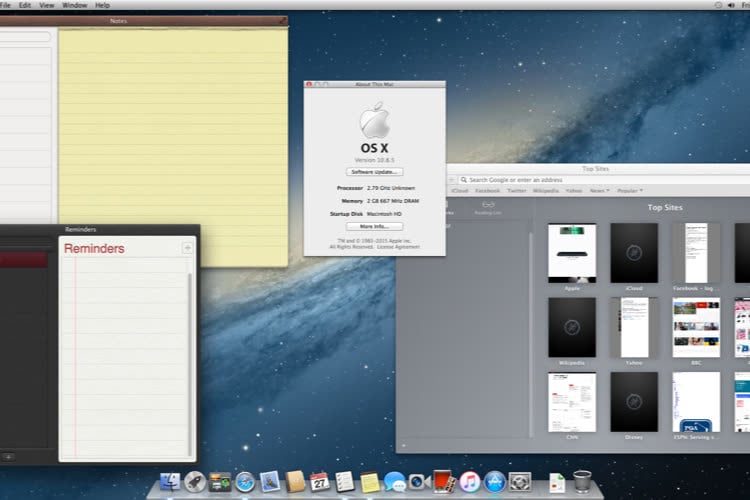Image resolution: width=750 pixels, height=500 pixels.
Task: Open the Calendar dock icon
Action: 320,482
